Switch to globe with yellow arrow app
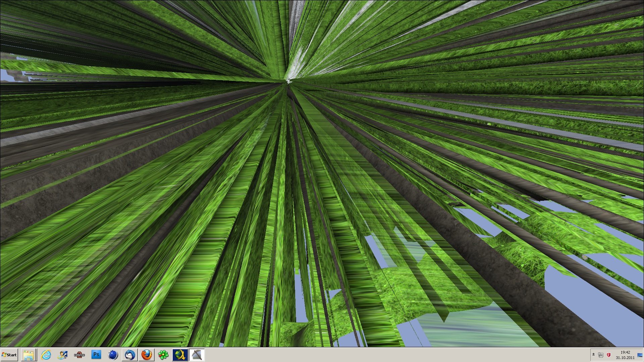Viewport: 644px width, 362px height. click(x=180, y=355)
